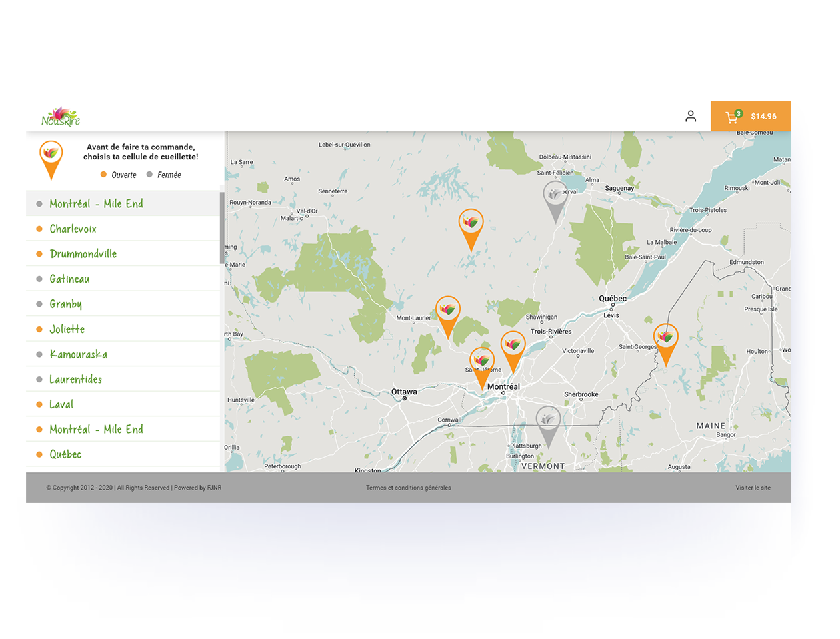
Task: Open the shopping cart showing $14.96
Action: coord(751,116)
